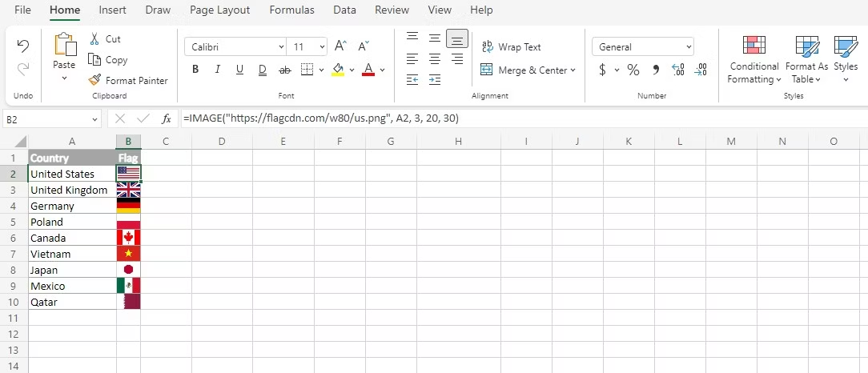Screen dimensions: 868x373
Task: Increase font size with larger A
Action: [x=341, y=46]
